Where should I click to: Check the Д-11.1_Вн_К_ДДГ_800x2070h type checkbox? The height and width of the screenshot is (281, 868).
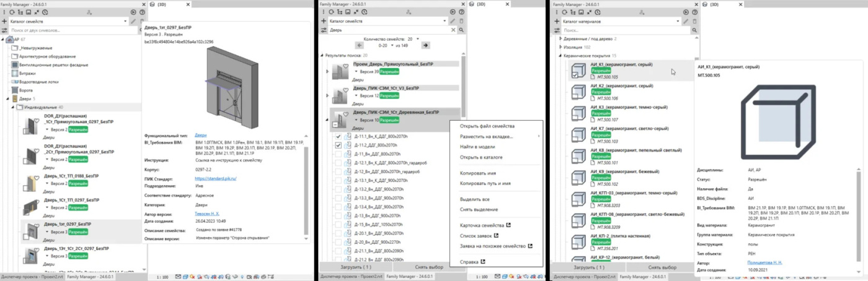338,136
